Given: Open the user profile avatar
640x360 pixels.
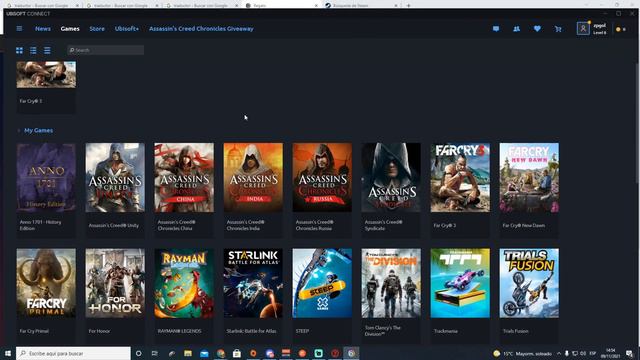Looking at the screenshot, I should (x=583, y=28).
